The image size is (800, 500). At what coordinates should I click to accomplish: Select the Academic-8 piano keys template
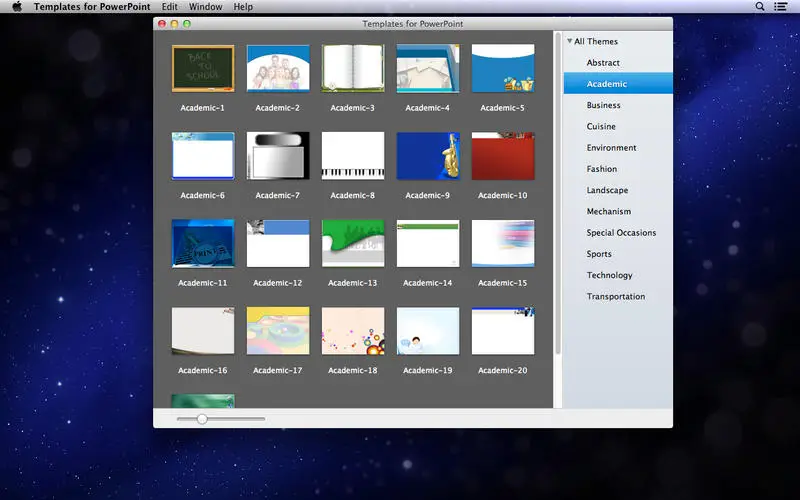click(353, 156)
